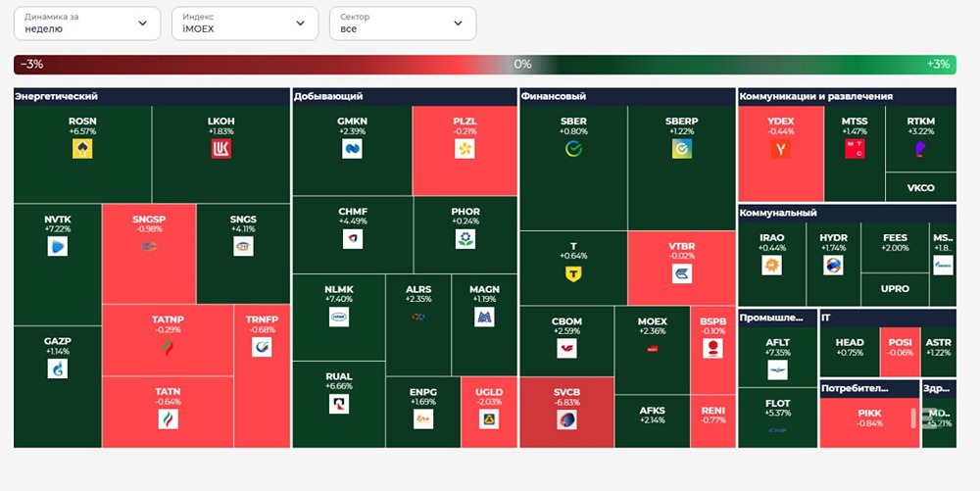The width and height of the screenshot is (980, 491).
Task: Click the NVTK Novatek logo icon
Action: [x=58, y=246]
